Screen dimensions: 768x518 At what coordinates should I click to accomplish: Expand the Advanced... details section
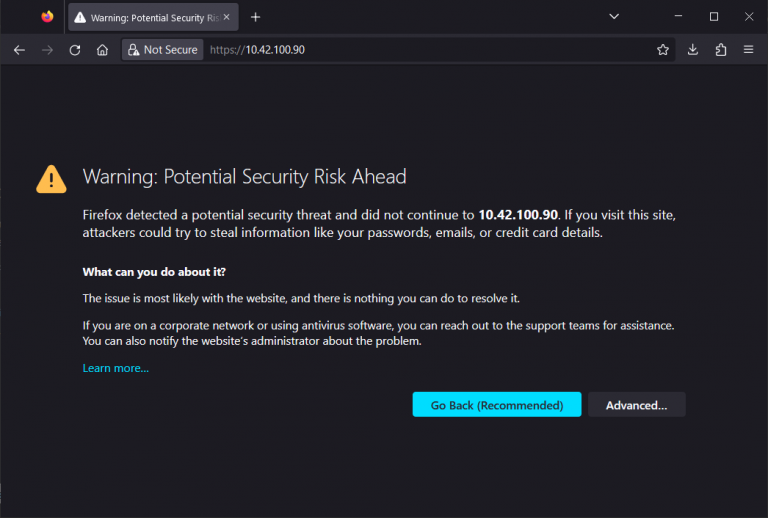pyautogui.click(x=636, y=405)
